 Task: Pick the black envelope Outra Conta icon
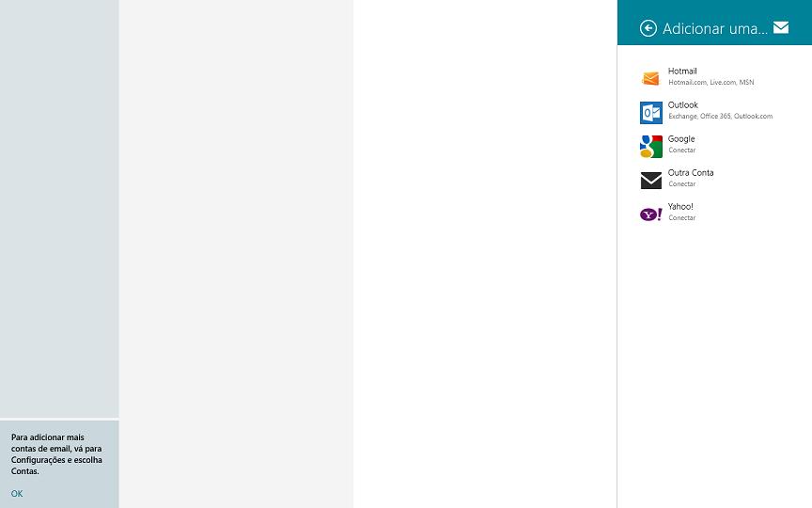tap(651, 181)
